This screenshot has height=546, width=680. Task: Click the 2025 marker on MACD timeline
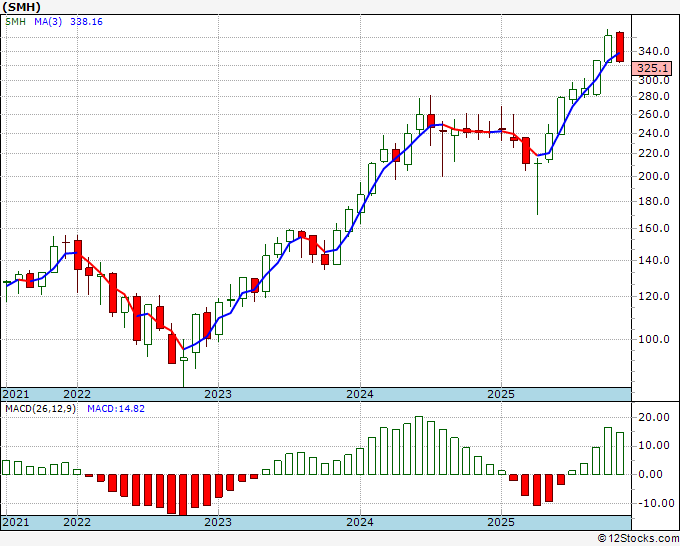[500, 522]
